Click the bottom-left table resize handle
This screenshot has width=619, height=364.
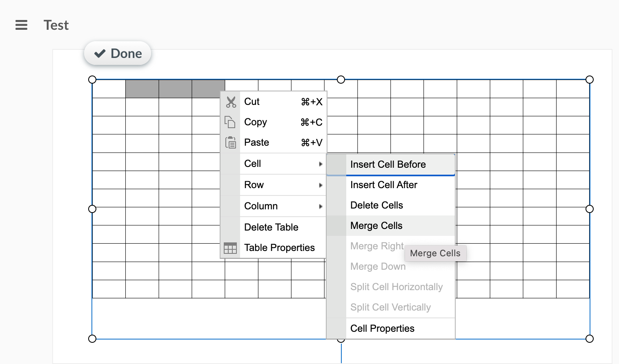[x=92, y=339]
